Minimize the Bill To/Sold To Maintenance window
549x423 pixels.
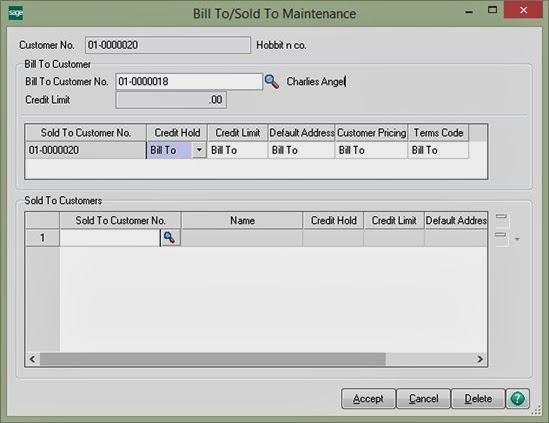click(469, 12)
